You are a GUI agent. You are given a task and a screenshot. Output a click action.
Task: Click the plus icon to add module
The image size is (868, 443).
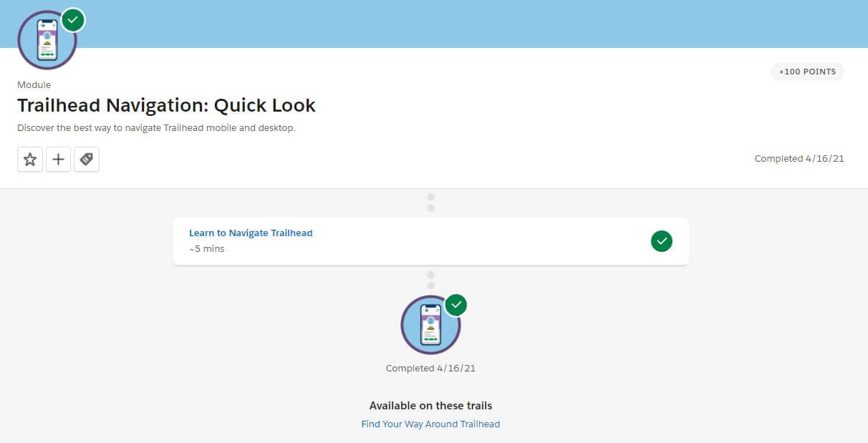pos(59,160)
